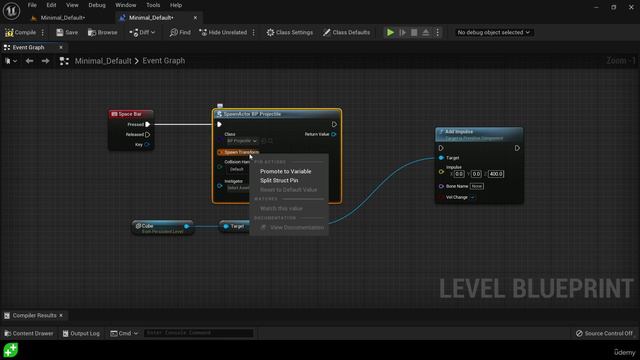Open the BP Projectile class dropdown
The image size is (640, 360).
242,141
